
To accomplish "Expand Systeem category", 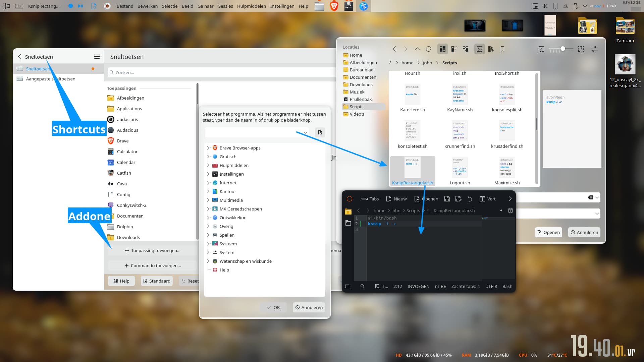I will [208, 244].
